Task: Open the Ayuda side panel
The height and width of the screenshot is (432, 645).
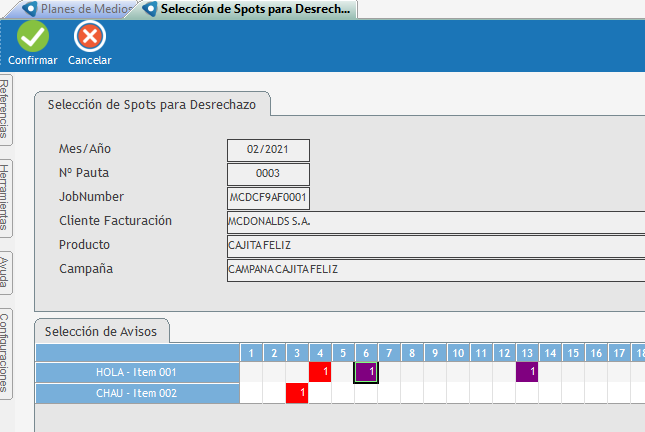Action: click(x=5, y=273)
